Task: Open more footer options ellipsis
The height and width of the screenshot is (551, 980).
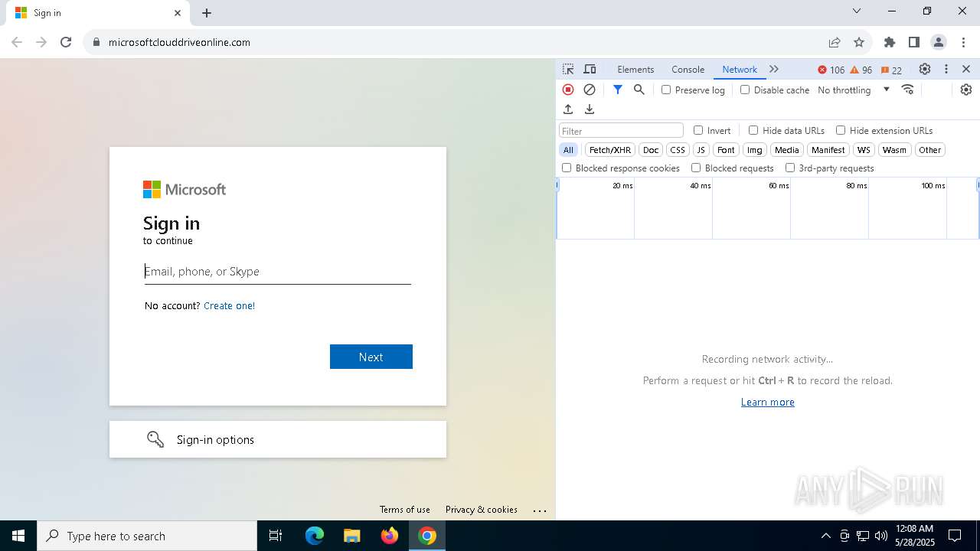Action: [x=540, y=510]
